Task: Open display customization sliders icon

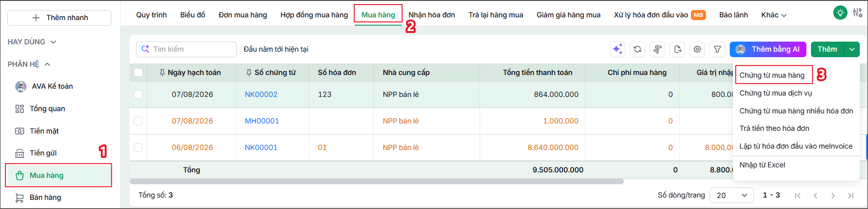Action: (x=858, y=12)
